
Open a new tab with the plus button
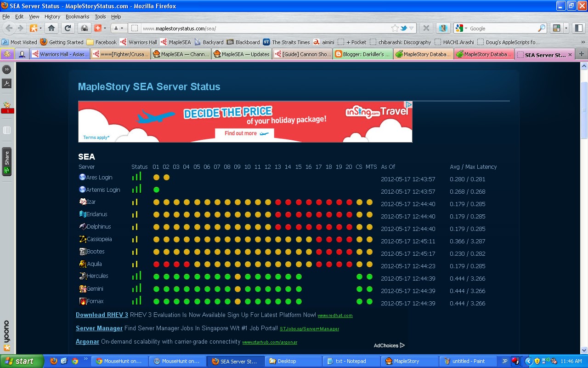coord(581,54)
